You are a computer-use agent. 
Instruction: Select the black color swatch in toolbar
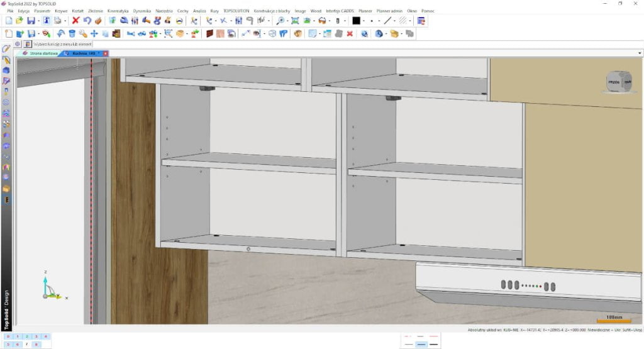tap(356, 21)
